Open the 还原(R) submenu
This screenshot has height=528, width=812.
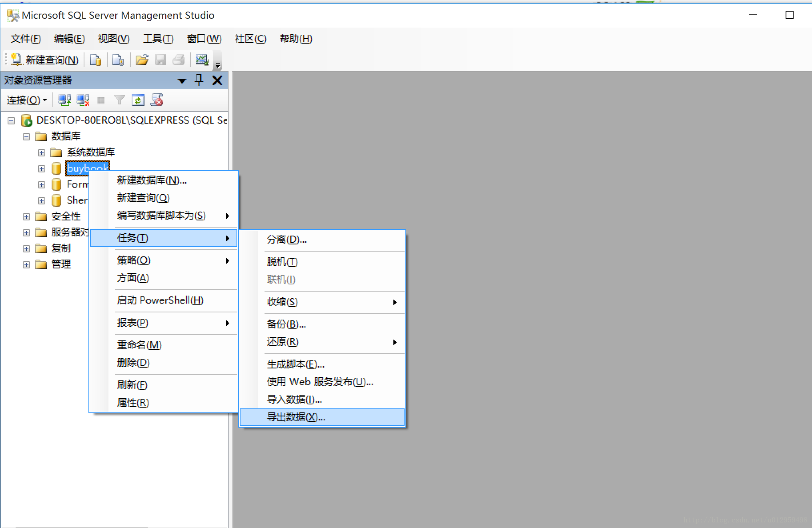point(322,342)
